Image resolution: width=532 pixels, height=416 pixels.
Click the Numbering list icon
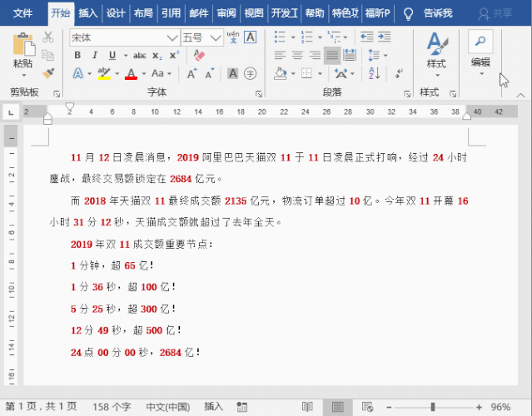coord(306,37)
